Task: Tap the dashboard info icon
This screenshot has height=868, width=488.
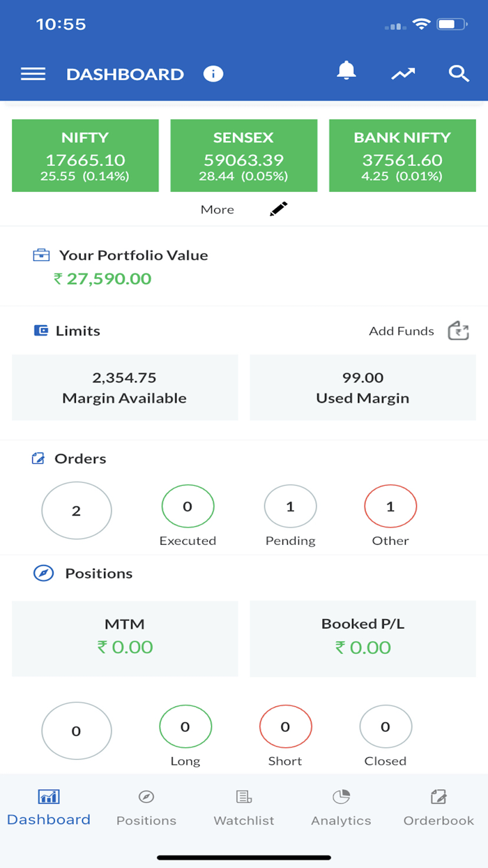Action: (x=213, y=74)
